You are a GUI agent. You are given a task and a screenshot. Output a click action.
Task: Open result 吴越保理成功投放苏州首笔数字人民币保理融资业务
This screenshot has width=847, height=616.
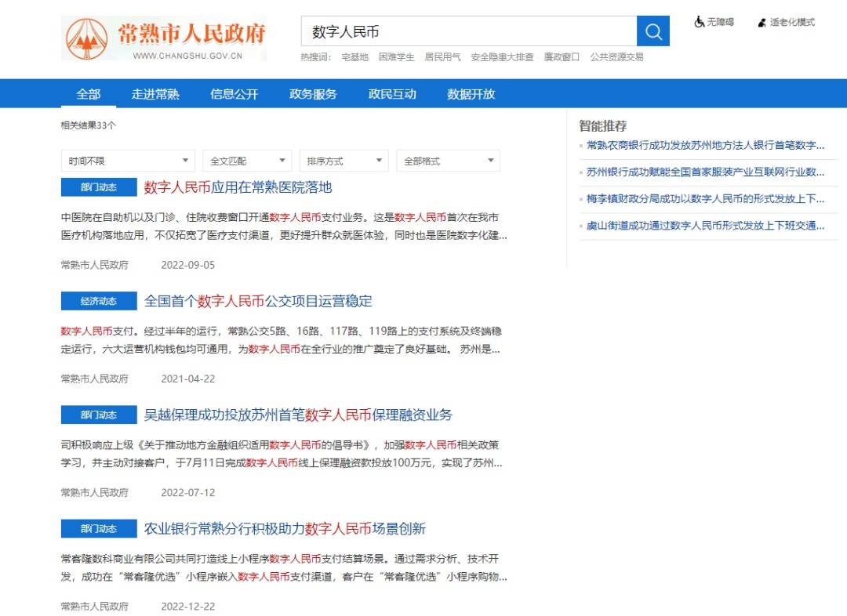298,415
